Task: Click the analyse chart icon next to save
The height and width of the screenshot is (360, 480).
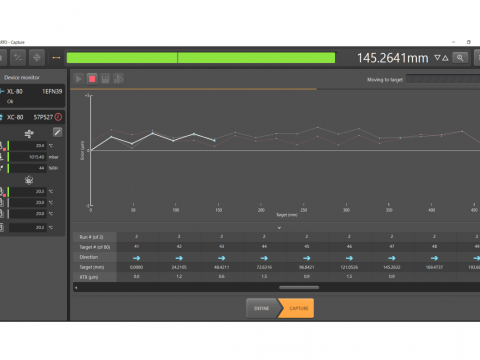Action: pyautogui.click(x=118, y=79)
